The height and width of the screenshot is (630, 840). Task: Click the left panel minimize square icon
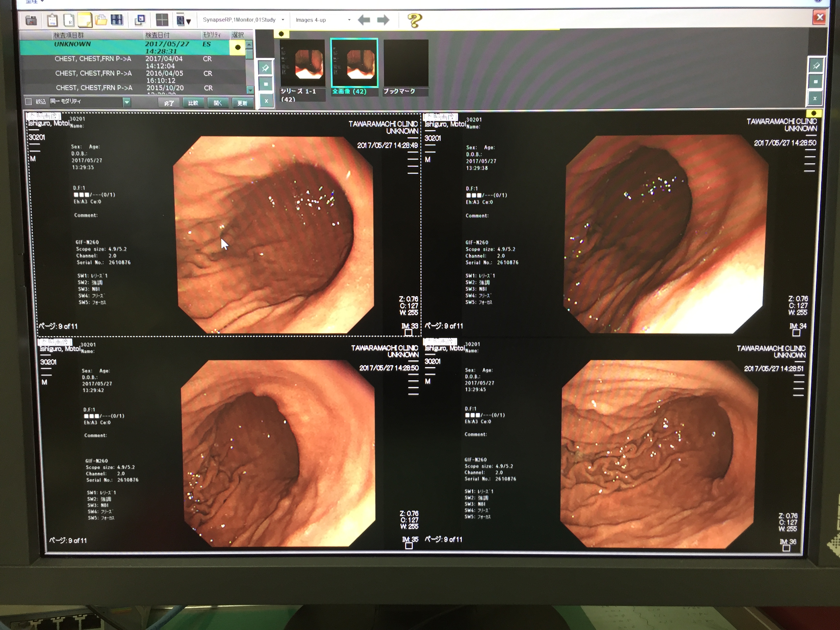(266, 84)
